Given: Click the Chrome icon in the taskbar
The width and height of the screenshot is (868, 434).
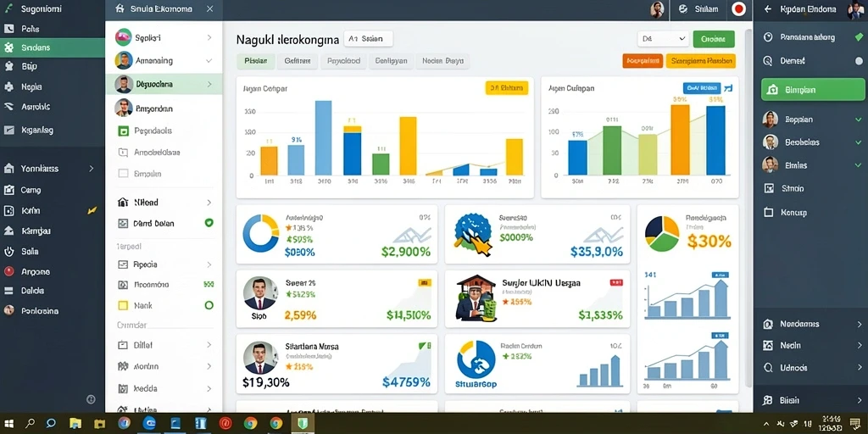Looking at the screenshot, I should (251, 424).
